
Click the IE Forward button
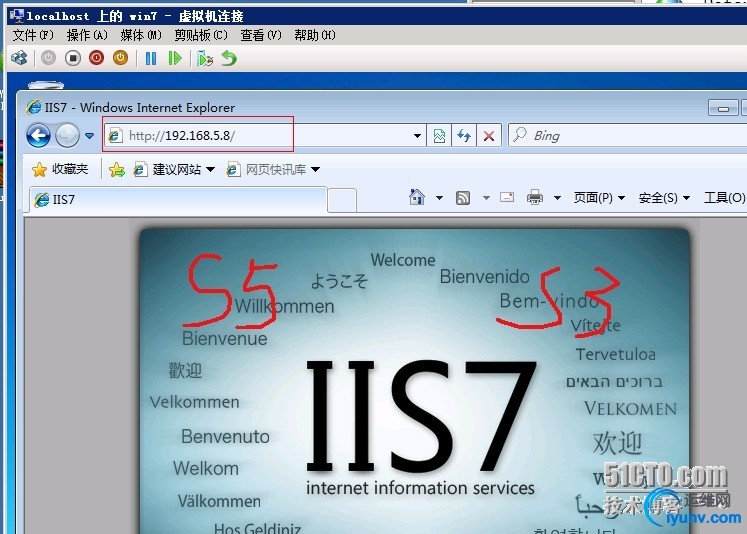[67, 135]
